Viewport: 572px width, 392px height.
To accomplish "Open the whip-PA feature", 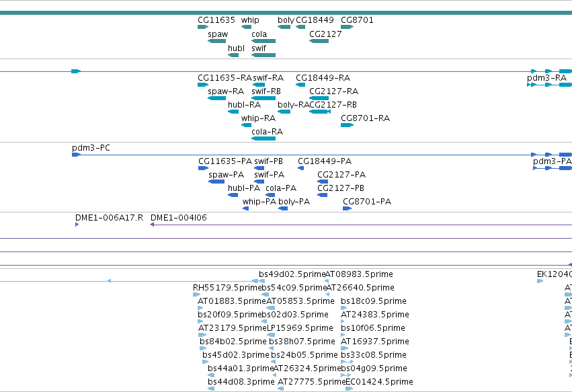I will (x=245, y=208).
